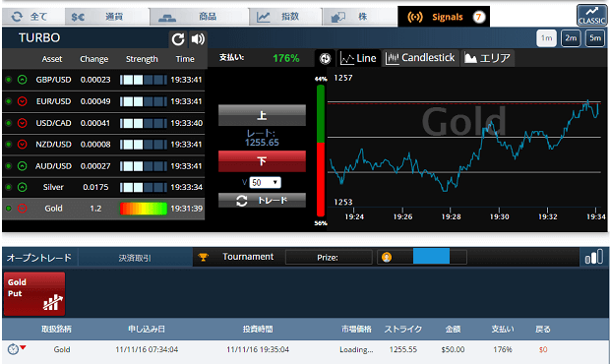Click the refresh icon next to TURBO
This screenshot has height=364, width=610.
coord(178,39)
